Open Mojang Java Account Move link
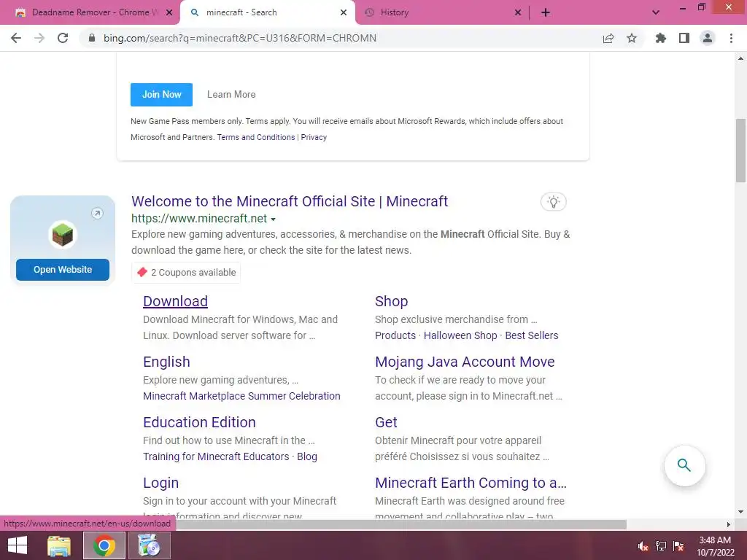The width and height of the screenshot is (747, 560). pos(465,362)
